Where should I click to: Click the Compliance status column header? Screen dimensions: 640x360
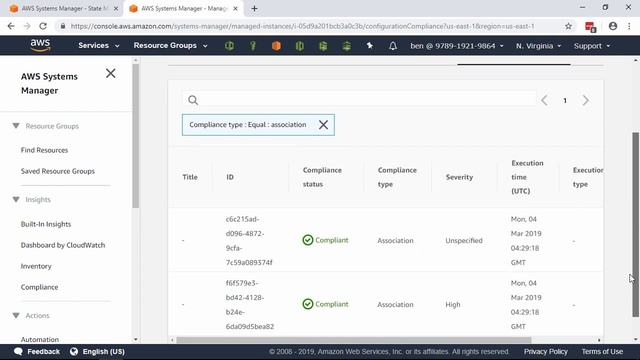[x=322, y=177]
